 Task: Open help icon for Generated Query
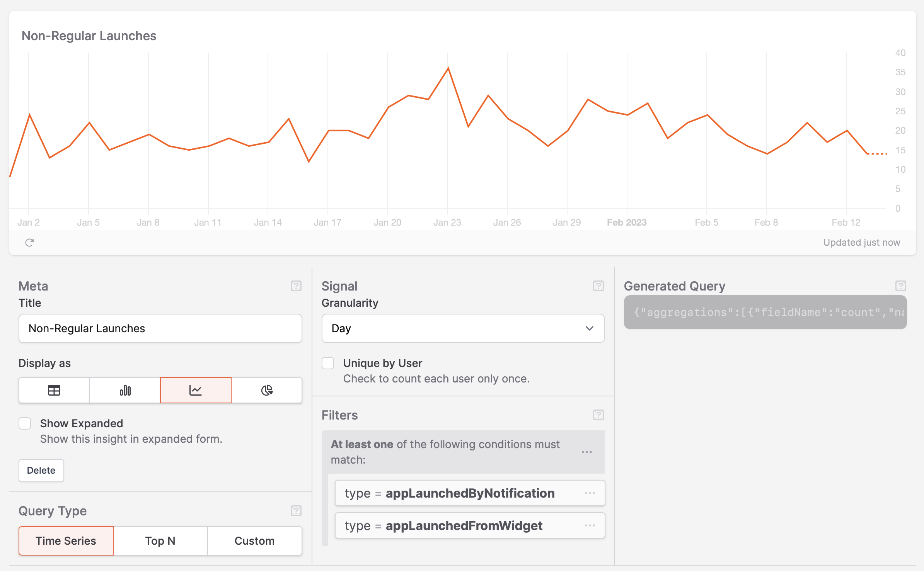tap(900, 286)
